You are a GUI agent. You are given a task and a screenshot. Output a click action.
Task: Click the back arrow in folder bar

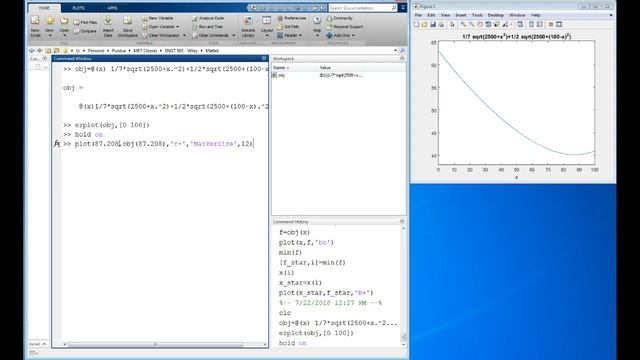coord(32,51)
